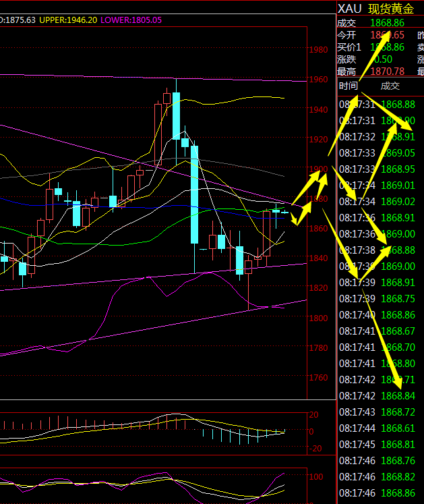Click the 现货黄金 instrument title
This screenshot has height=504, width=424.
[x=391, y=8]
